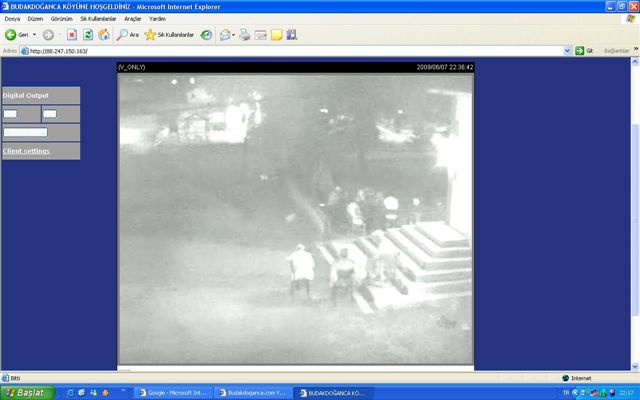Go to the Home page icon

(103, 34)
